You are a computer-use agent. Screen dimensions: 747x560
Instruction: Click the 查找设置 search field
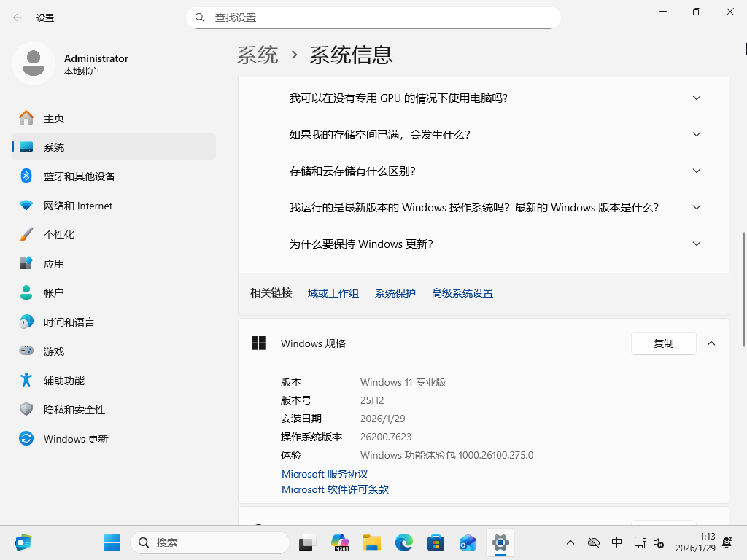[x=373, y=17]
